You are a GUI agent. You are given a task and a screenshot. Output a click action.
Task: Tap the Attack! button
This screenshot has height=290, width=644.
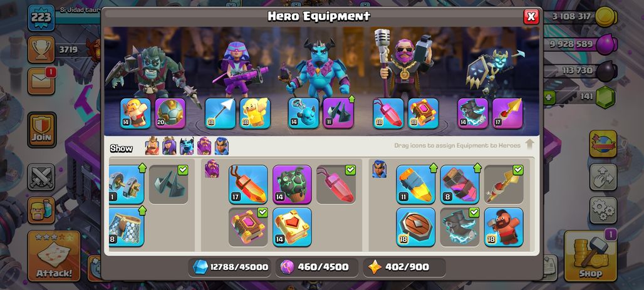click(54, 256)
